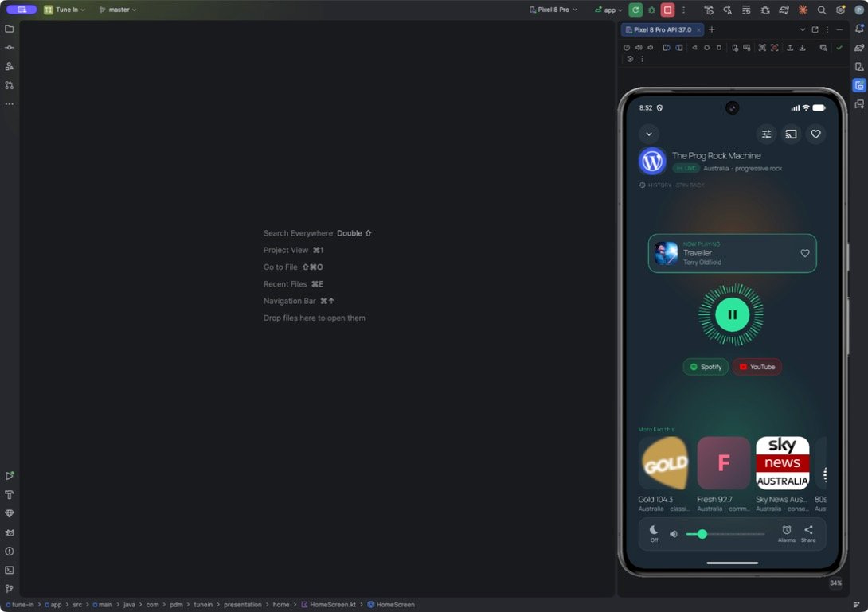Screen dimensions: 868x612
Task: Expand device tabs list chevron in emulator panel
Action: pos(803,29)
